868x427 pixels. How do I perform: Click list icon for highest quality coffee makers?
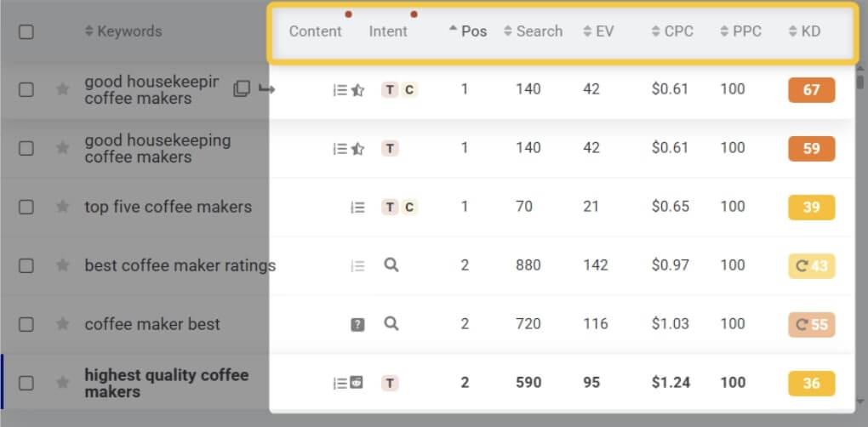pos(340,383)
